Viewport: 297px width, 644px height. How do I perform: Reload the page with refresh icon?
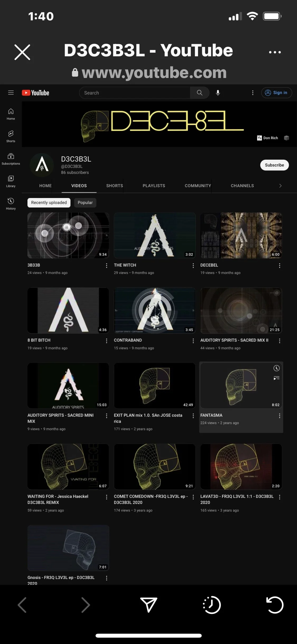pos(275,605)
